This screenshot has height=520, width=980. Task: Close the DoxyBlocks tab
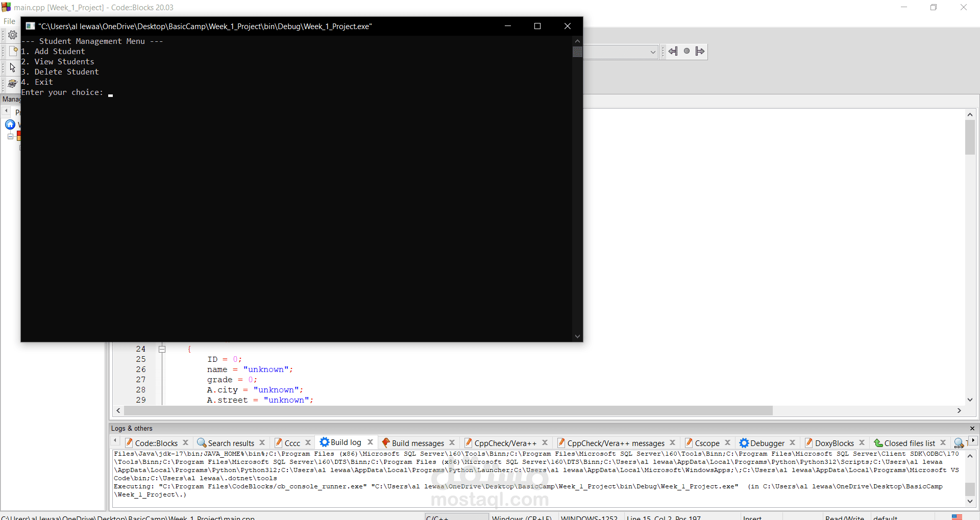pyautogui.click(x=862, y=443)
